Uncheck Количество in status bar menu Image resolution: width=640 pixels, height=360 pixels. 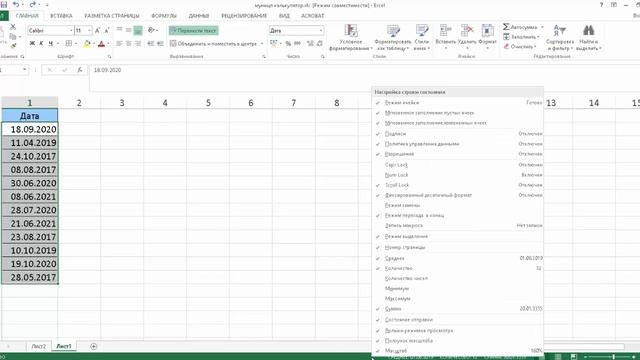pyautogui.click(x=458, y=269)
